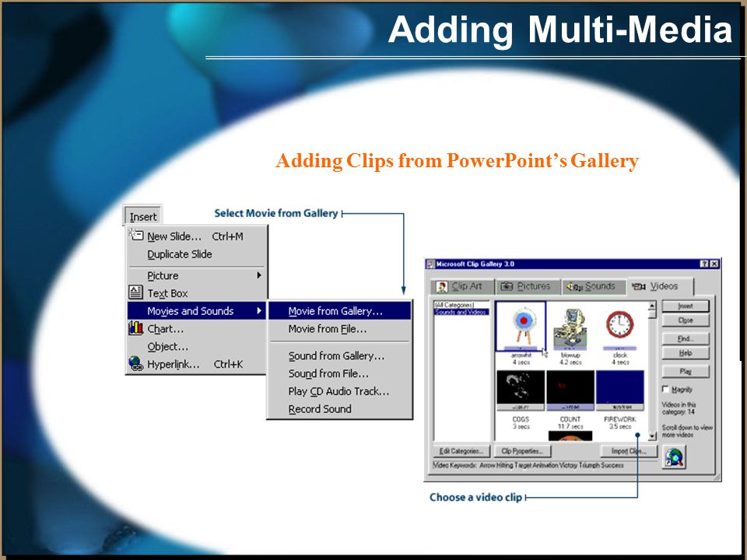
Task: Choose Movie from Gallery...
Action: pos(340,311)
